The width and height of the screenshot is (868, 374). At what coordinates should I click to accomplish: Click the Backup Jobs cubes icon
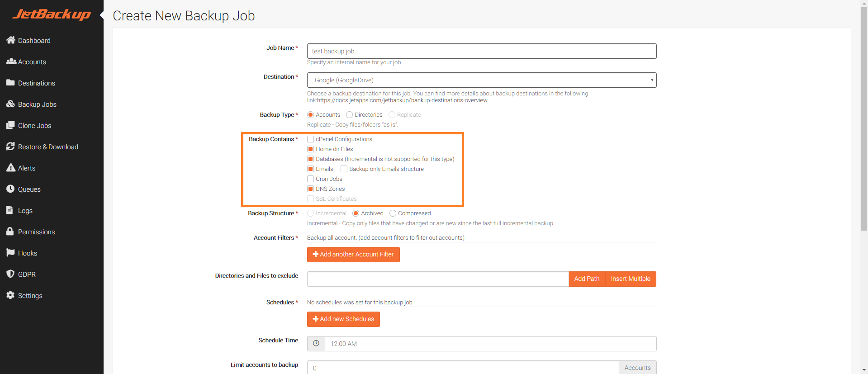coord(11,104)
